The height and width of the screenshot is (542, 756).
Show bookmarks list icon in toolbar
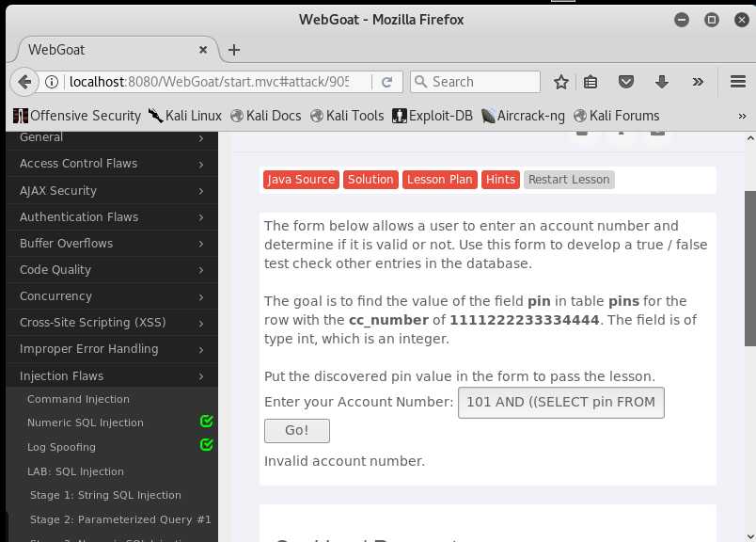[x=591, y=82]
